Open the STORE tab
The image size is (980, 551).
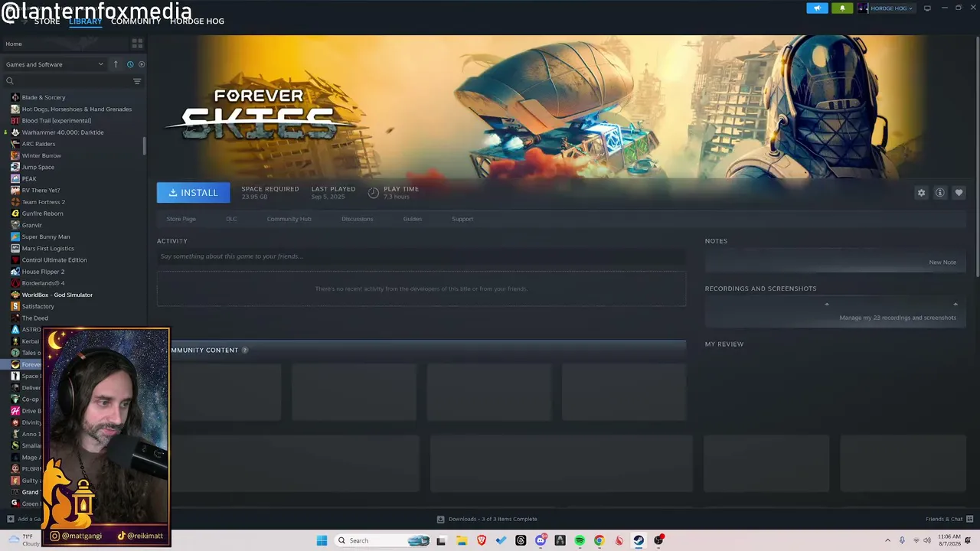pyautogui.click(x=47, y=21)
